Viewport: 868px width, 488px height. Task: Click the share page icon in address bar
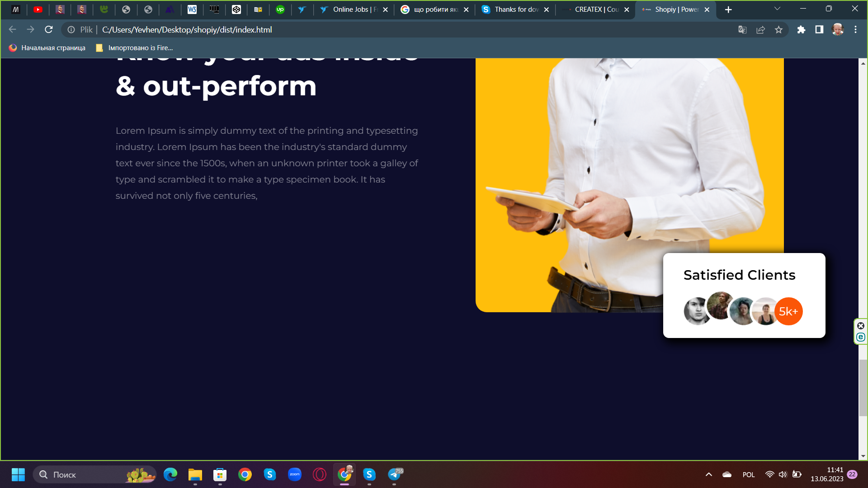pos(760,30)
